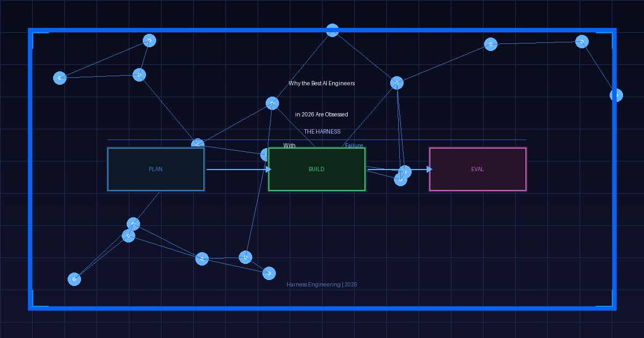The height and width of the screenshot is (338, 644).
Task: Select the node just above 'Harness Engineering' footer
Action: coord(269,274)
